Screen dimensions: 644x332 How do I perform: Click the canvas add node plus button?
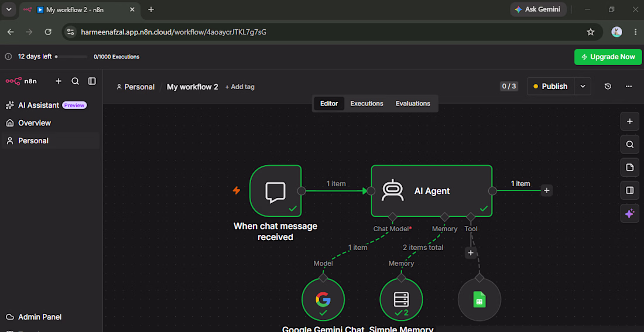tap(629, 121)
